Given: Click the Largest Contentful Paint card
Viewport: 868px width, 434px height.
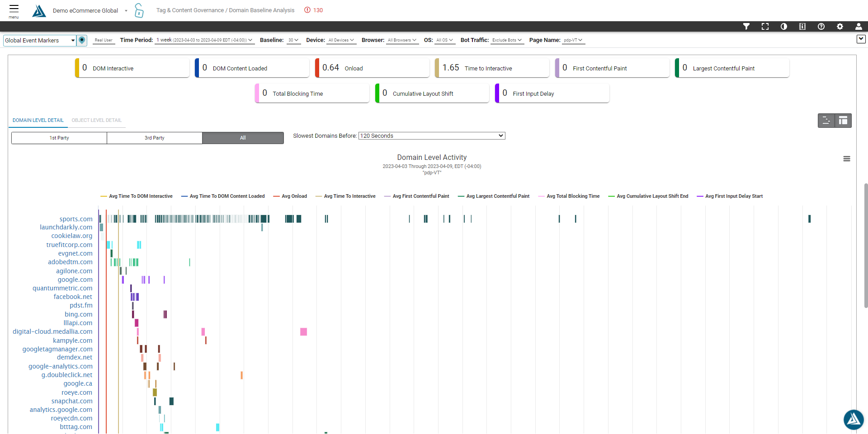Looking at the screenshot, I should click(732, 68).
